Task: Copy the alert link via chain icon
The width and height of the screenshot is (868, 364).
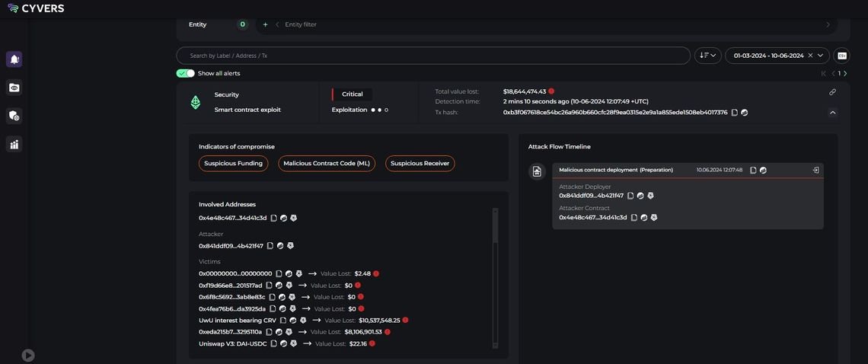Action: [x=832, y=92]
